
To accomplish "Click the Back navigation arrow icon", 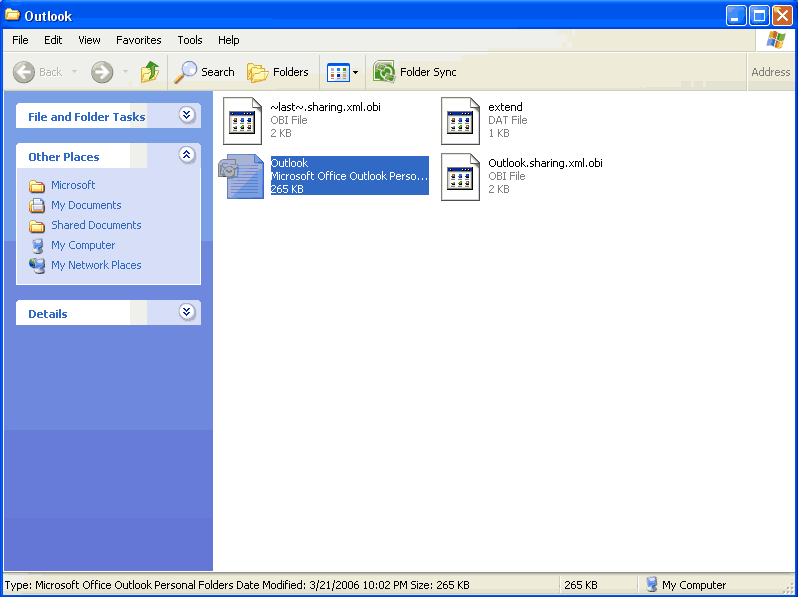I will tap(23, 72).
